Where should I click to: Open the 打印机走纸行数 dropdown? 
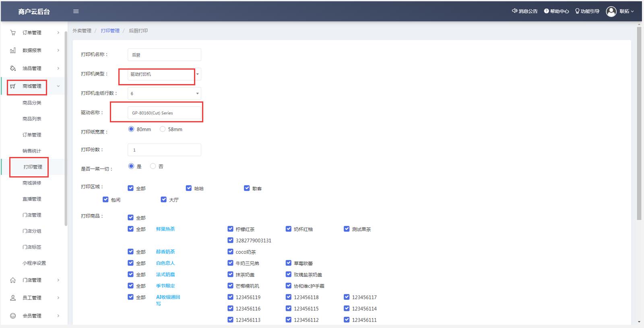tap(164, 93)
